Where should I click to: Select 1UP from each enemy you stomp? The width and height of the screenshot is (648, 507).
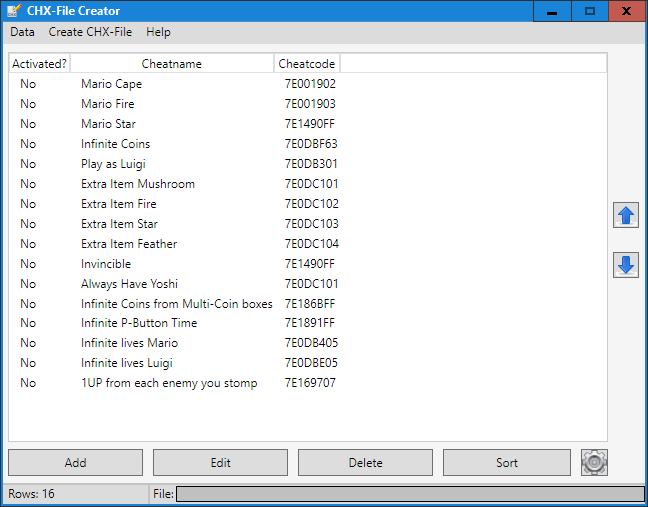[169, 383]
